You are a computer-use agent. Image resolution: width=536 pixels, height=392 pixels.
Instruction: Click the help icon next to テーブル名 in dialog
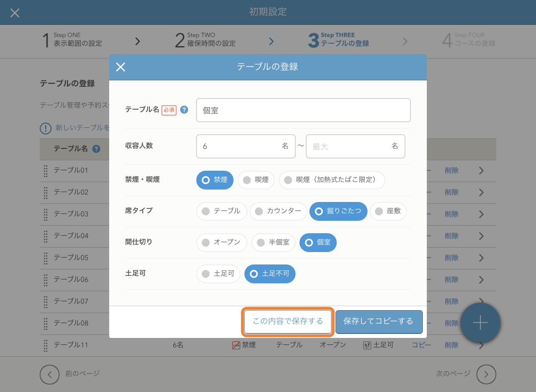tap(184, 110)
